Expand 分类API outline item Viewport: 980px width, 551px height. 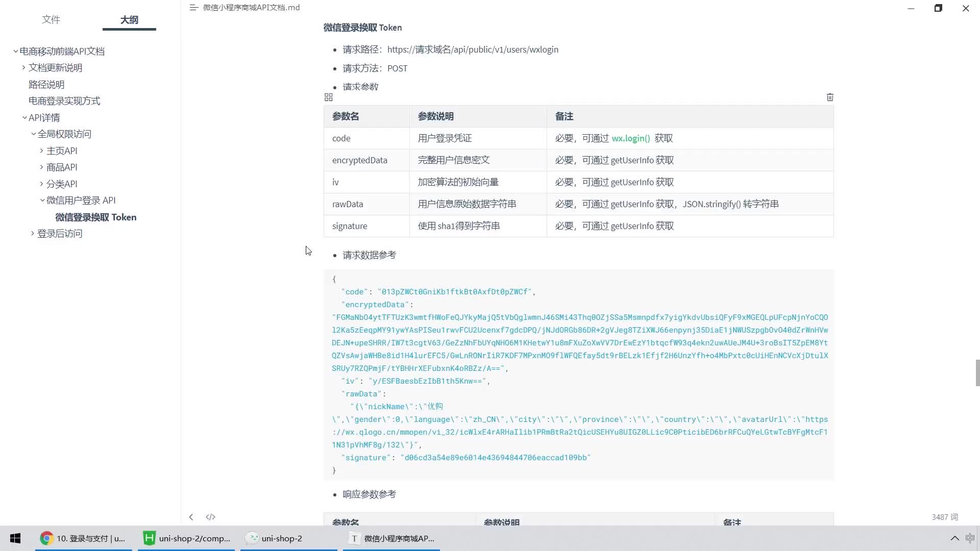coord(42,184)
